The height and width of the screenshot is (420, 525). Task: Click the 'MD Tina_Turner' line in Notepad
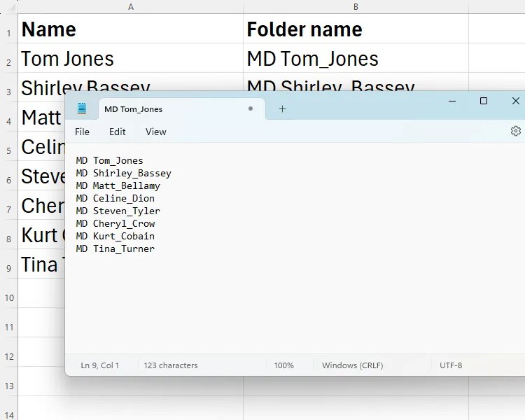[115, 249]
